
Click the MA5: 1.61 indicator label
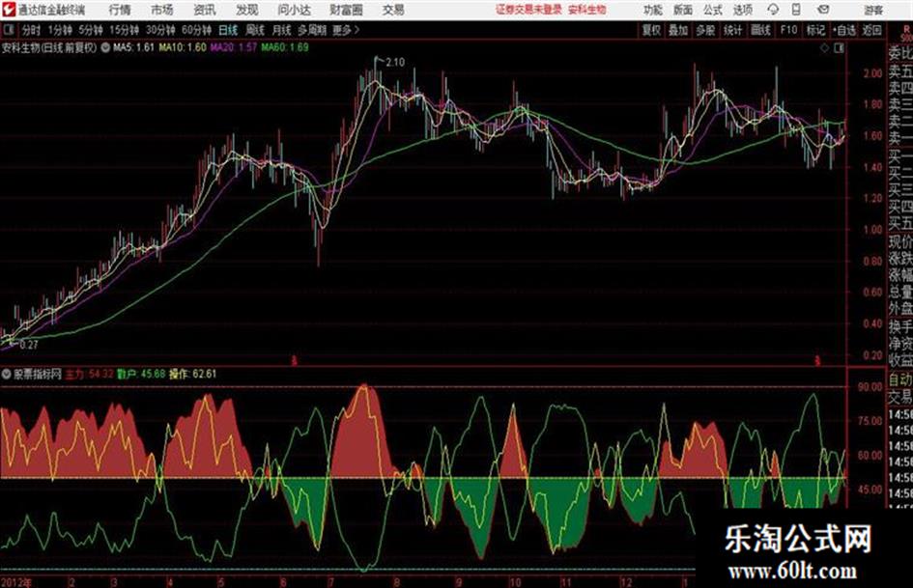click(x=134, y=47)
